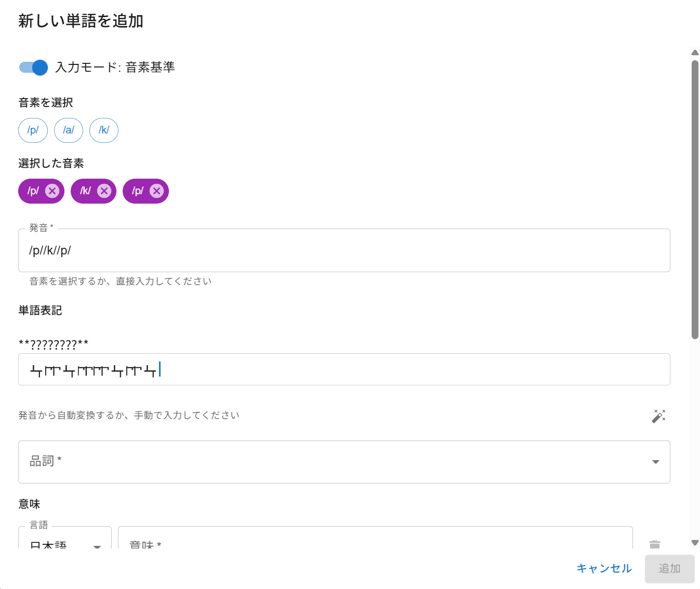The height and width of the screenshot is (589, 700).
Task: Click the vertical scrollbar thumb
Action: point(695,199)
